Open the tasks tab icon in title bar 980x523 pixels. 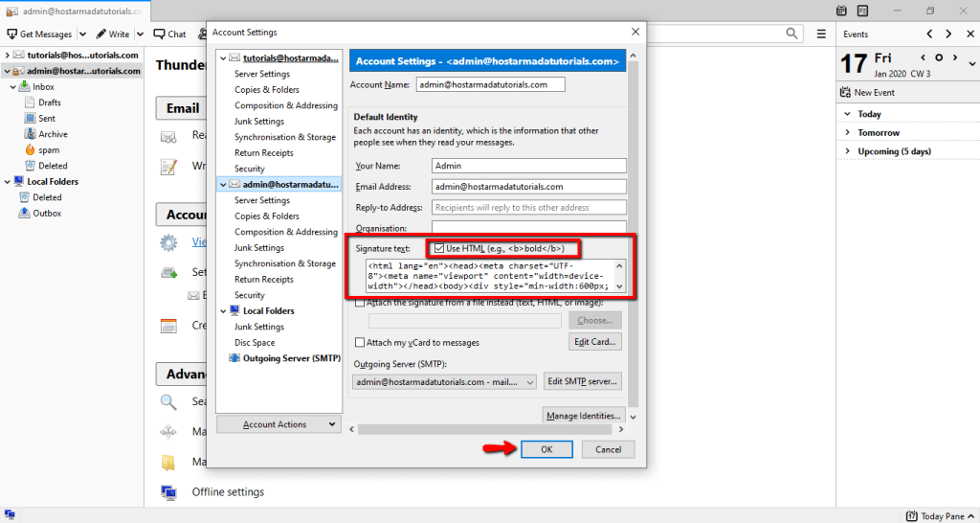[862, 11]
